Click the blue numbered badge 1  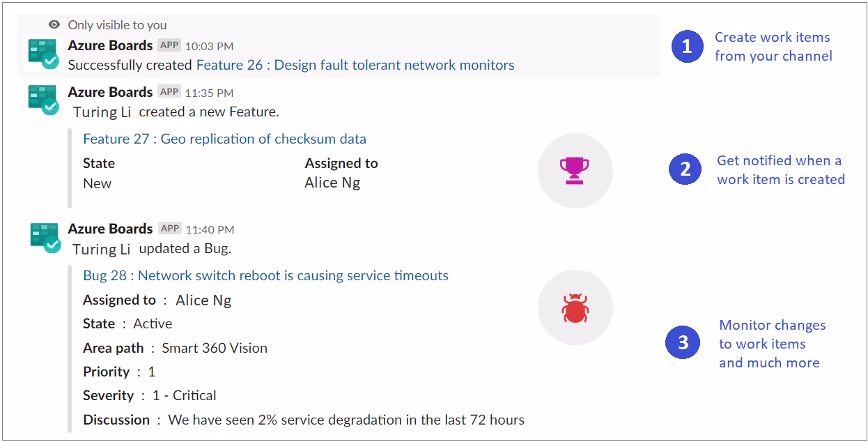click(x=687, y=47)
